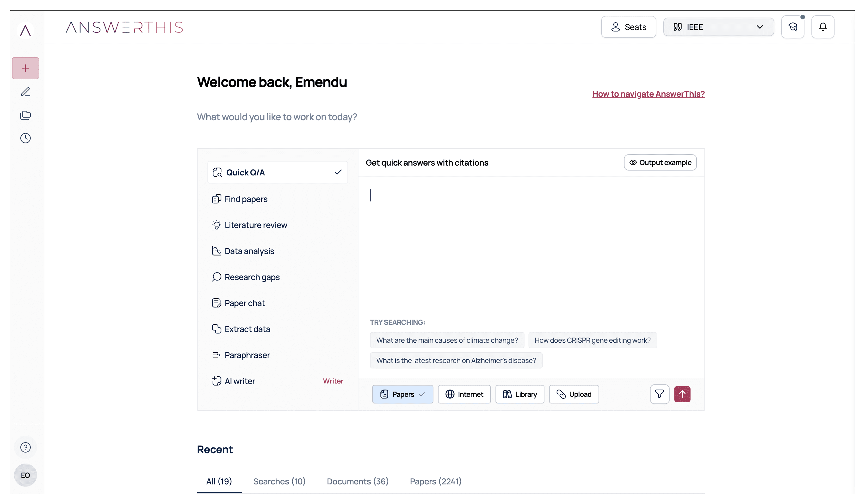Click the Output example button

660,162
